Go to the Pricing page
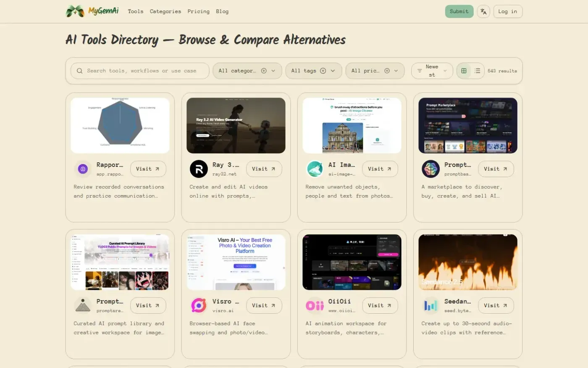 [198, 11]
